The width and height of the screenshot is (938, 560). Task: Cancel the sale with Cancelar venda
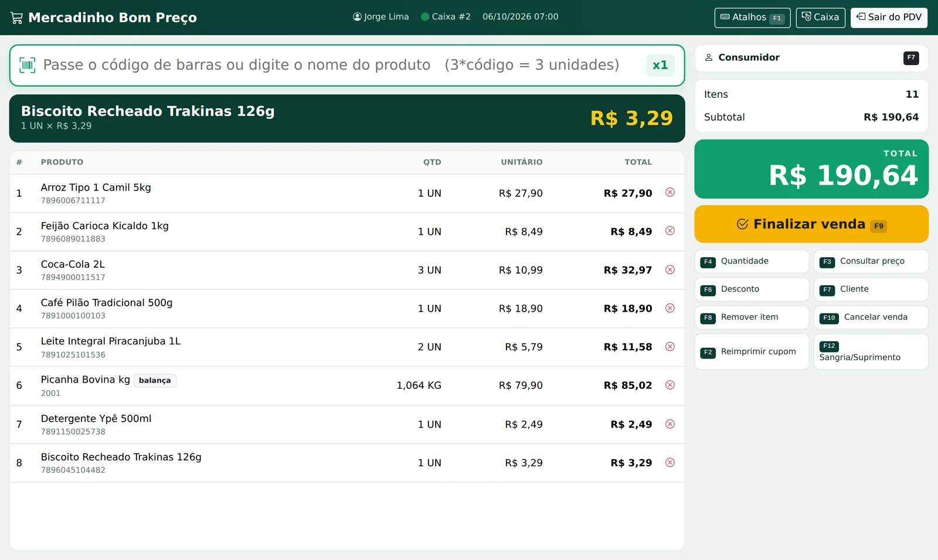click(871, 317)
